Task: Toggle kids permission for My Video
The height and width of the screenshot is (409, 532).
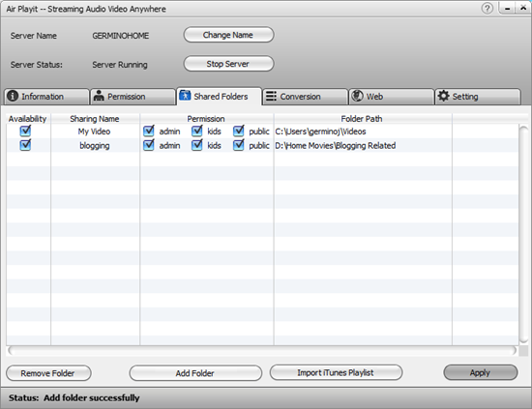Action: point(196,131)
